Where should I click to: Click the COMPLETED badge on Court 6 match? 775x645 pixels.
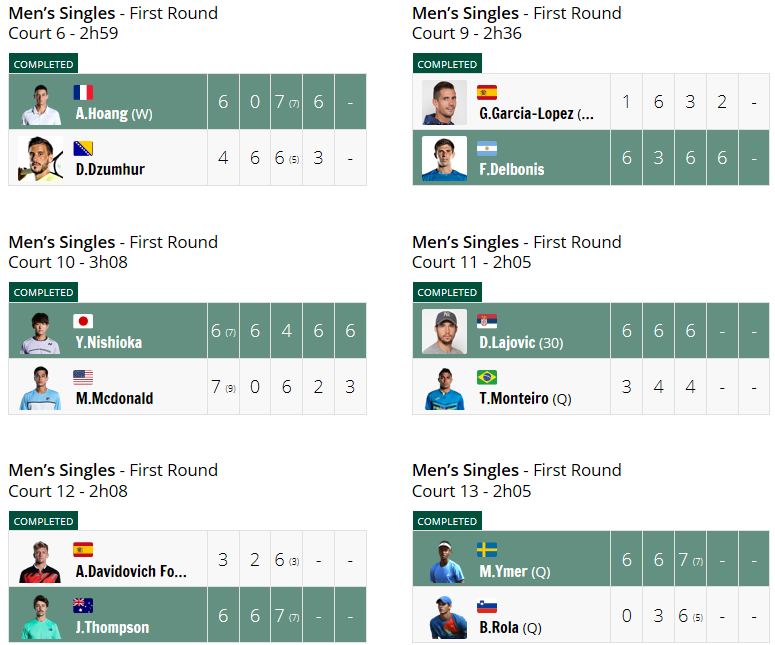(x=43, y=64)
